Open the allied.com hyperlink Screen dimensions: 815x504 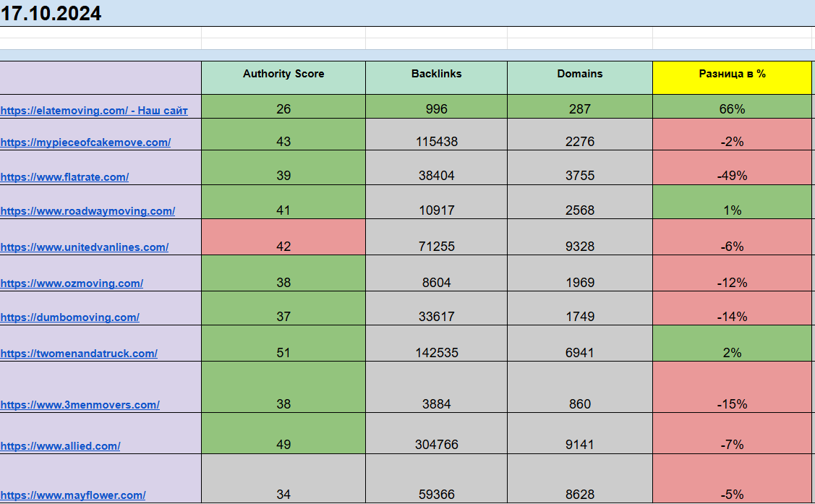60,446
